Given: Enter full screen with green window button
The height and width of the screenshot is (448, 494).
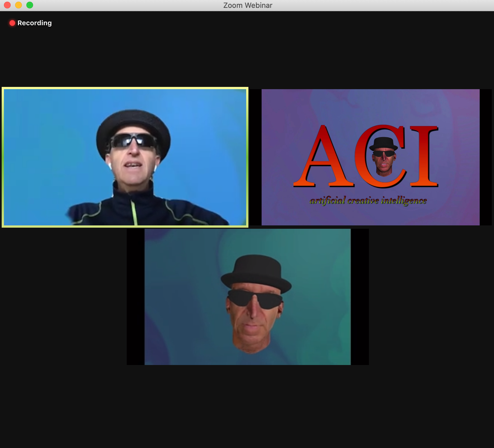Looking at the screenshot, I should point(30,5).
